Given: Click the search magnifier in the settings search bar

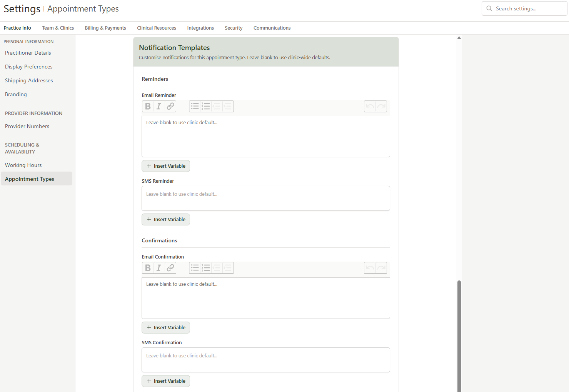Looking at the screenshot, I should point(489,8).
